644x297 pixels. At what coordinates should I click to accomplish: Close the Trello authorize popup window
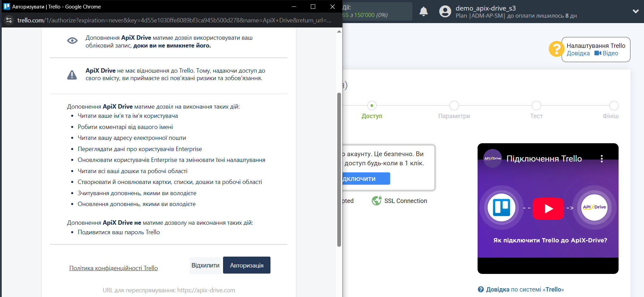pos(333,6)
